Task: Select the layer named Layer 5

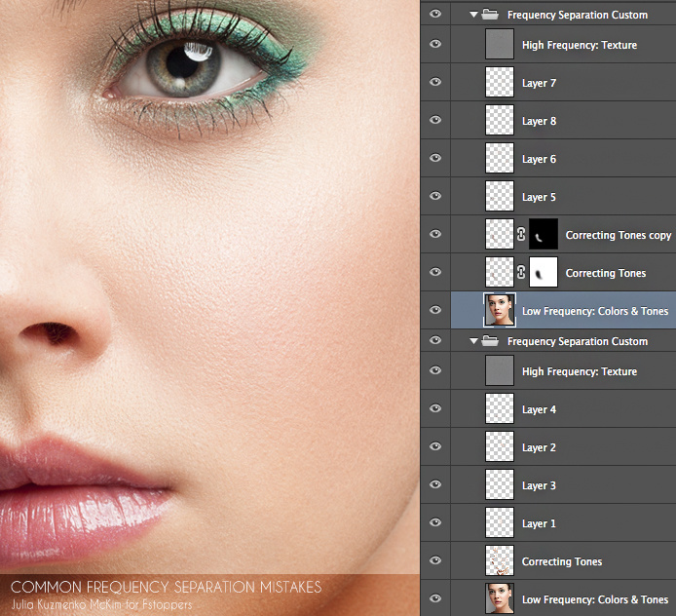Action: tap(539, 197)
